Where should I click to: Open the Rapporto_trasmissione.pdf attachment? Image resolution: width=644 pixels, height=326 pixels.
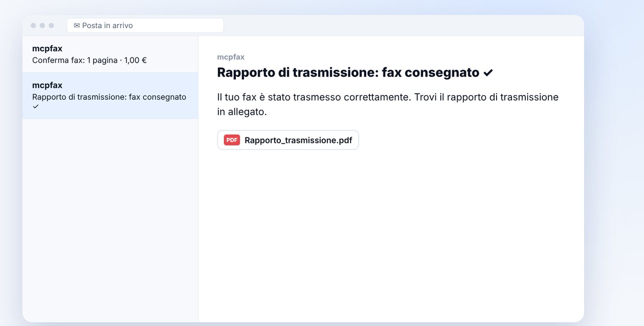[288, 140]
